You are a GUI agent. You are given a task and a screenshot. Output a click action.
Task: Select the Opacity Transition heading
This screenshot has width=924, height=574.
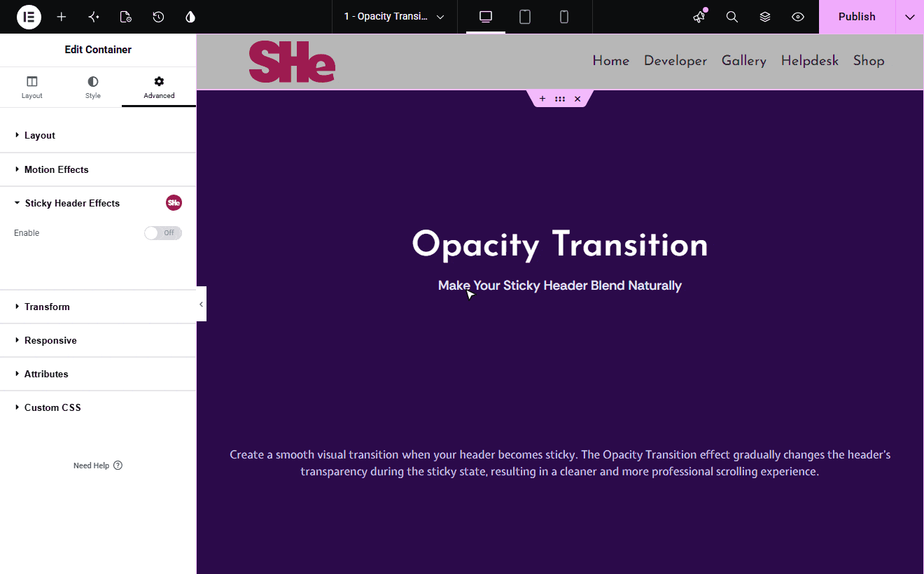(560, 245)
